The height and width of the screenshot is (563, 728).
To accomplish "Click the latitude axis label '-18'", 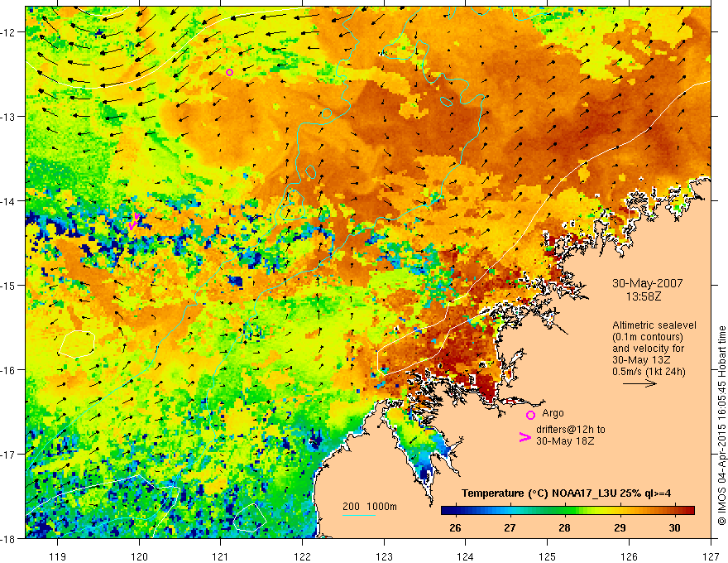I will coord(8,538).
